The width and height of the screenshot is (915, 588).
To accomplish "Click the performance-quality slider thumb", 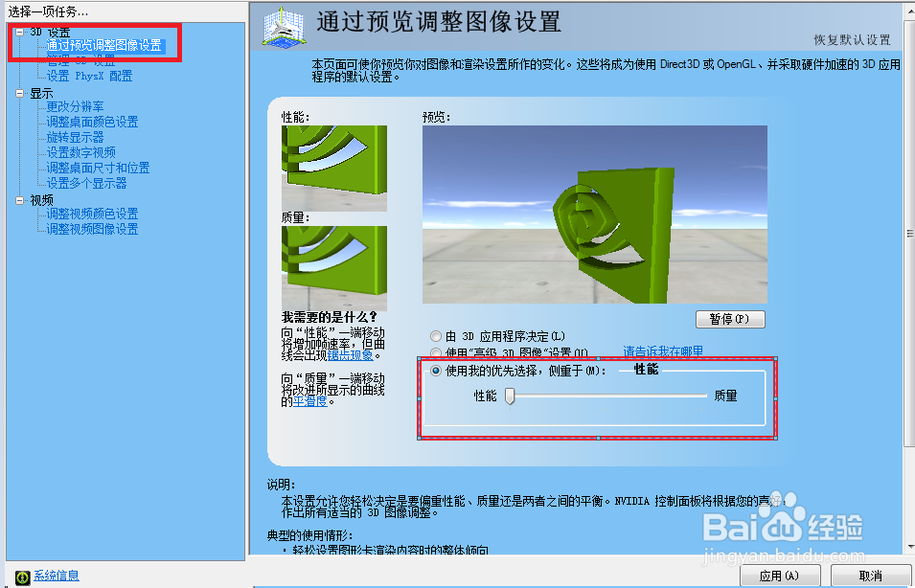I will click(510, 396).
